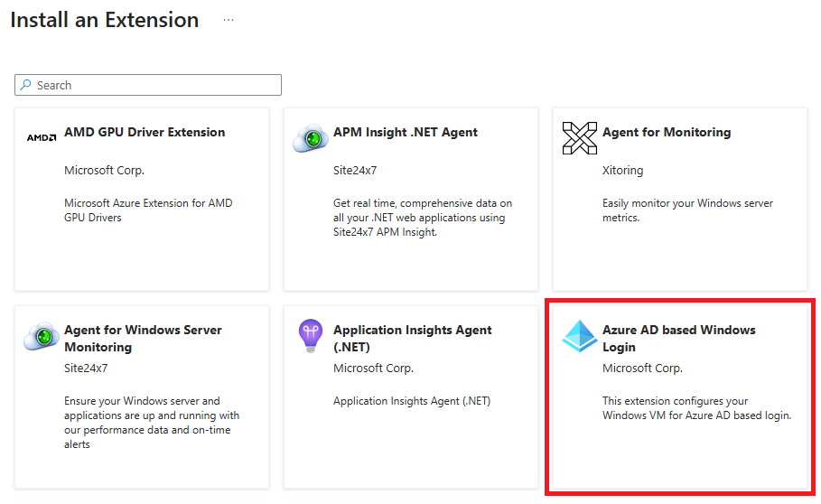
Task: Select Application Insights Agent (.NET) title
Action: (413, 338)
